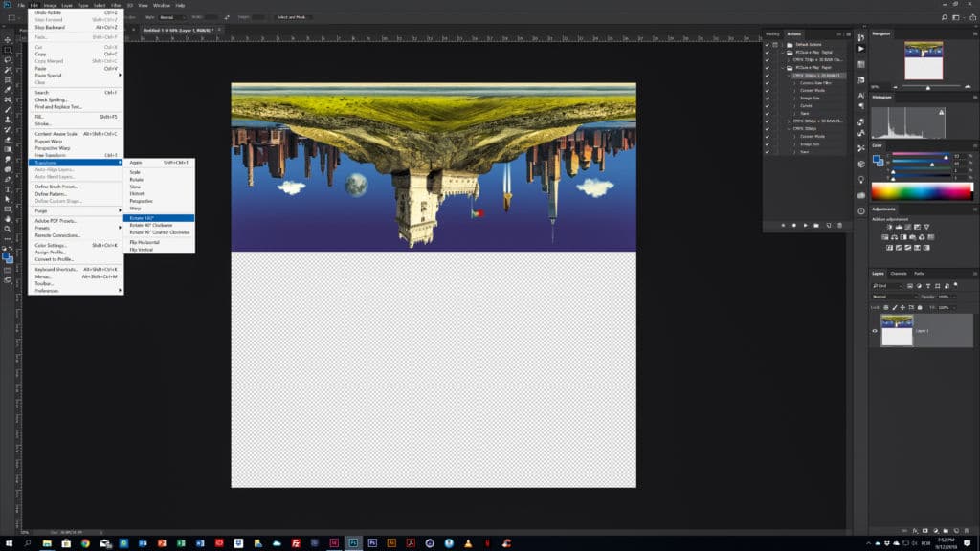Click the trash icon in the Actions panel
Viewport: 980px width, 551px height.
click(840, 225)
